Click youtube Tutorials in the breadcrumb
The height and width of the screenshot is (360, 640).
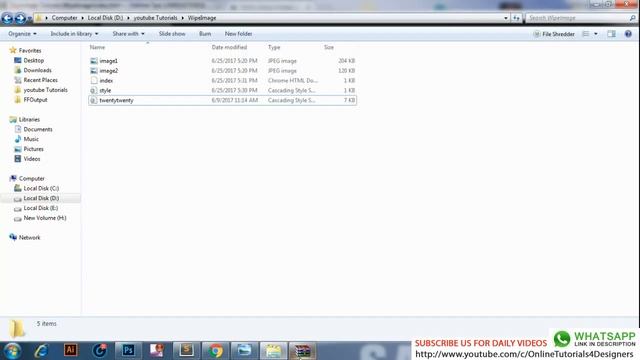[x=156, y=18]
